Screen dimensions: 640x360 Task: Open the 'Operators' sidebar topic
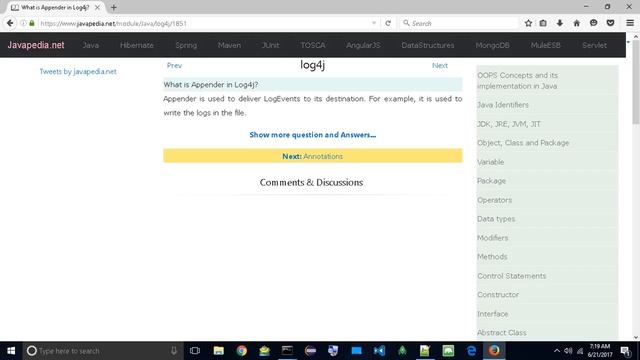[x=494, y=200]
